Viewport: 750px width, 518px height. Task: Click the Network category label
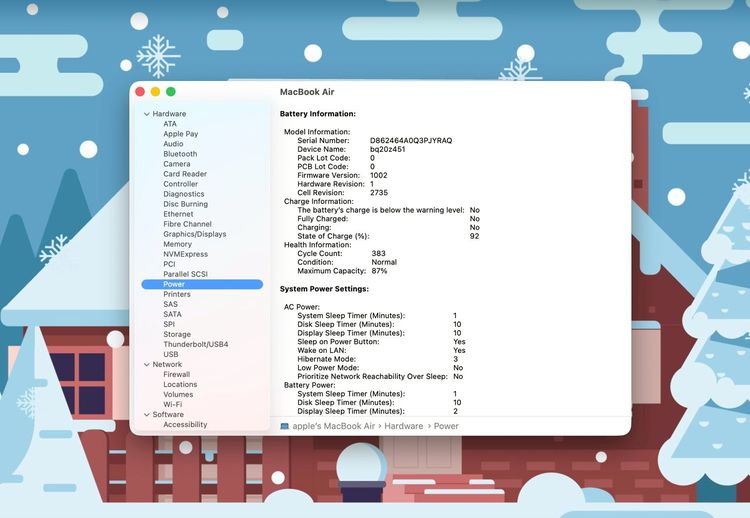tap(167, 365)
